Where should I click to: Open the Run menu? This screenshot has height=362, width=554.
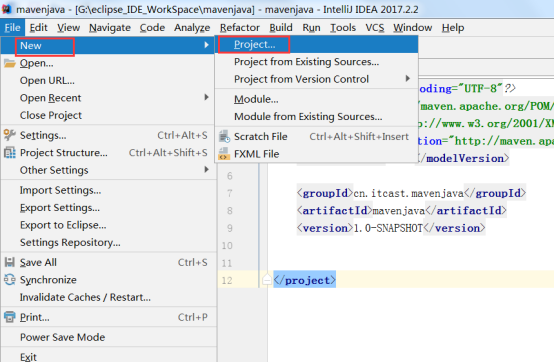point(311,28)
